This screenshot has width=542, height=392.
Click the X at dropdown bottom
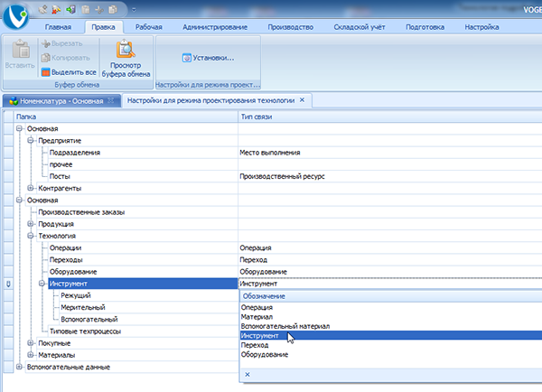point(248,373)
